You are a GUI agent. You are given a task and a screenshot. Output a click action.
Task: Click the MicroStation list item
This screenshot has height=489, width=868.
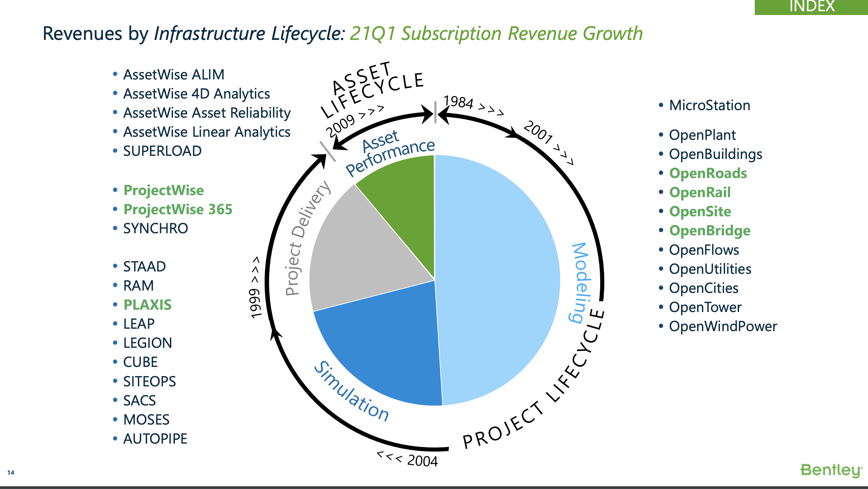(x=710, y=105)
